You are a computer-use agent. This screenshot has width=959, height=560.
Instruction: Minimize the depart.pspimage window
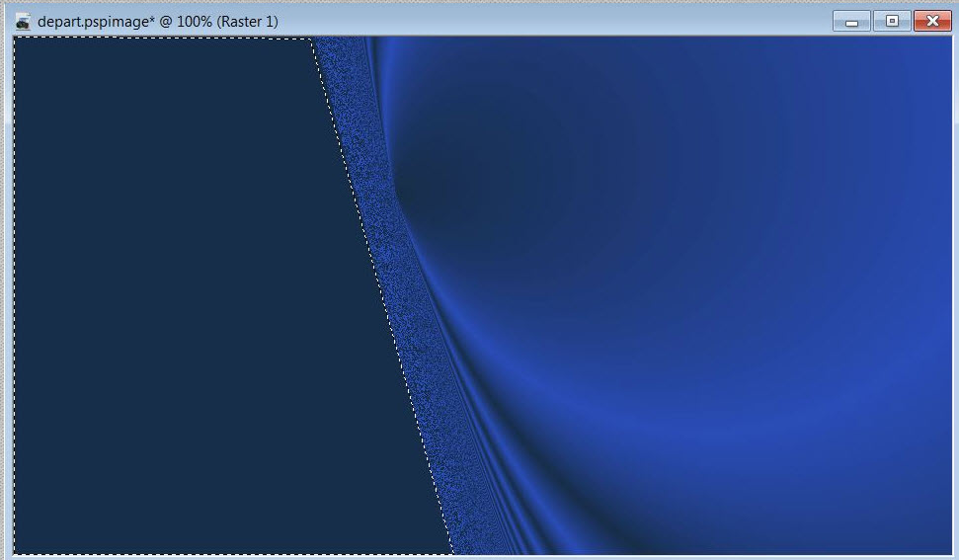851,21
